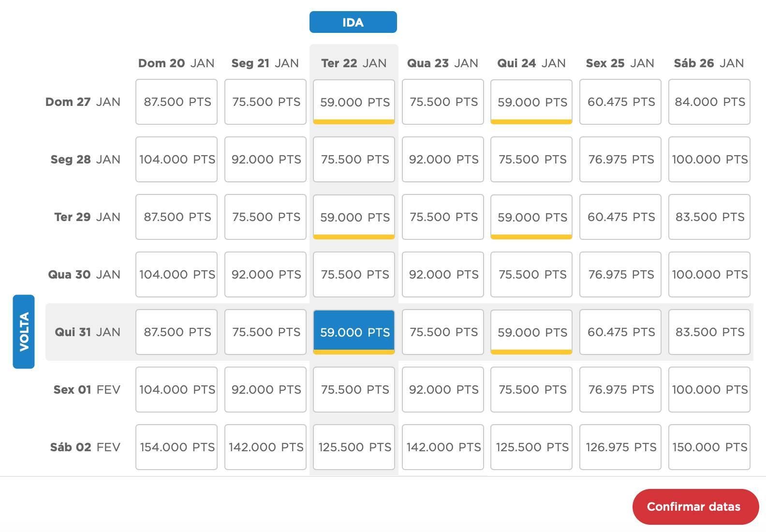Pick 59.000 PTS for Qui 24 / Qui 31
The image size is (766, 532).
531,332
